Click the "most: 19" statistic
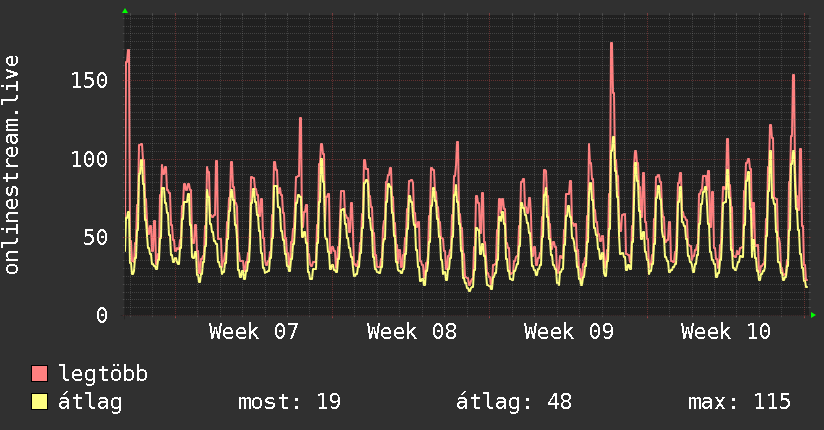This screenshot has width=824, height=430. point(289,402)
